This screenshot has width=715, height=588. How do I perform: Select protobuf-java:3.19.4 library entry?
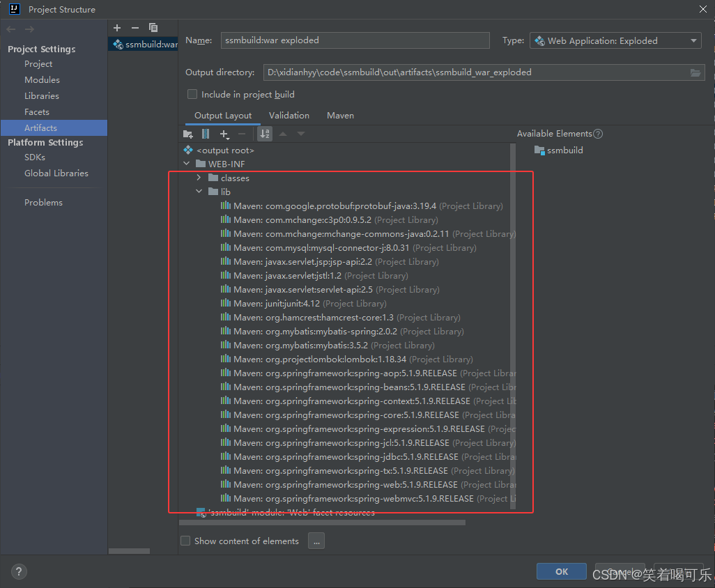(x=362, y=206)
